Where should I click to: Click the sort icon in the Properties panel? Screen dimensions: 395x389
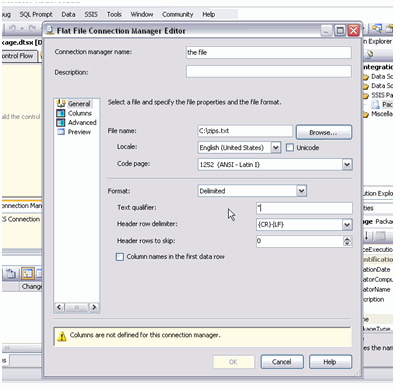pos(366,236)
